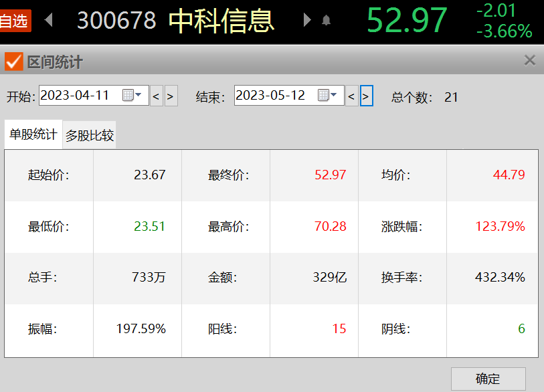The height and width of the screenshot is (392, 544).
Task: Select 阴线 value 6
Action: [521, 329]
